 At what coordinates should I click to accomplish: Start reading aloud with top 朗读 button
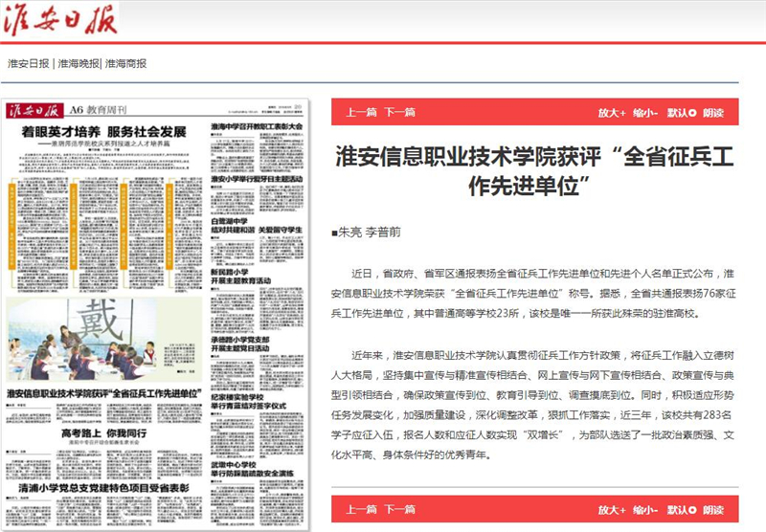pyautogui.click(x=713, y=113)
